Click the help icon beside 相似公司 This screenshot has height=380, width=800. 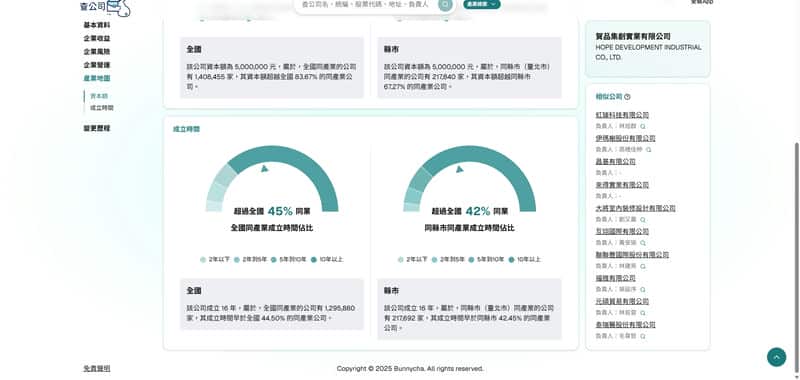tap(627, 96)
